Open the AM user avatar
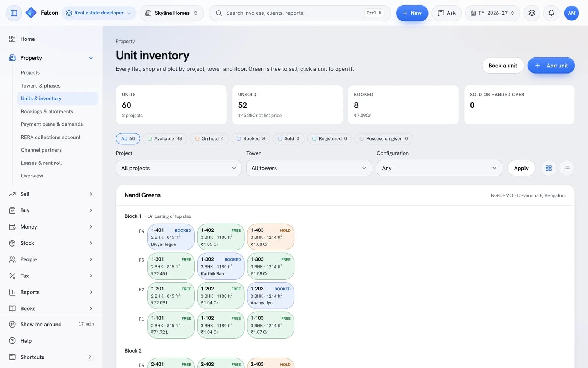Screen dimensions: 588x368 point(571,13)
